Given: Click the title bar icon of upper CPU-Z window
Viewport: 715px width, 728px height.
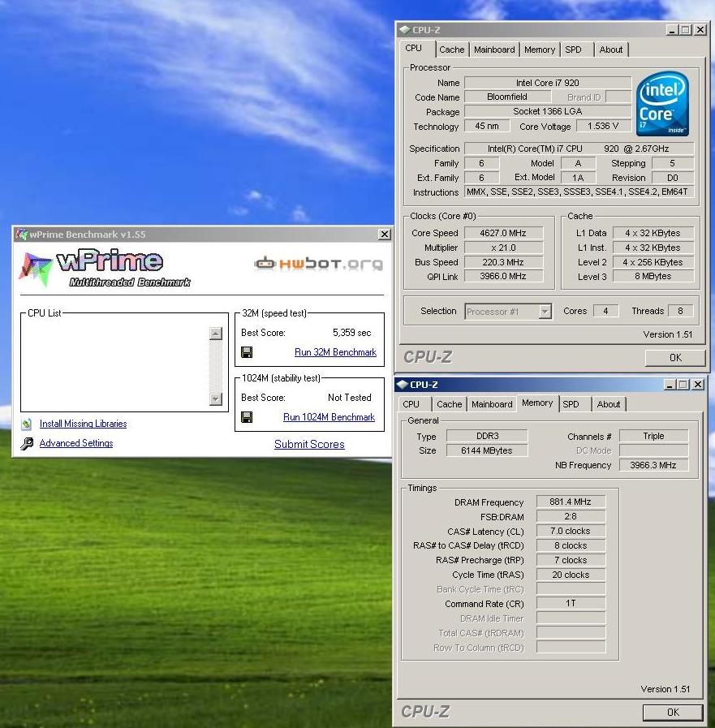Looking at the screenshot, I should click(x=404, y=30).
